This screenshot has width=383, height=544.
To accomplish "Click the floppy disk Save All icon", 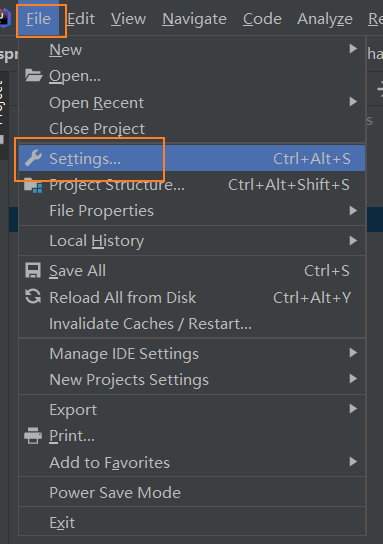I will click(33, 271).
